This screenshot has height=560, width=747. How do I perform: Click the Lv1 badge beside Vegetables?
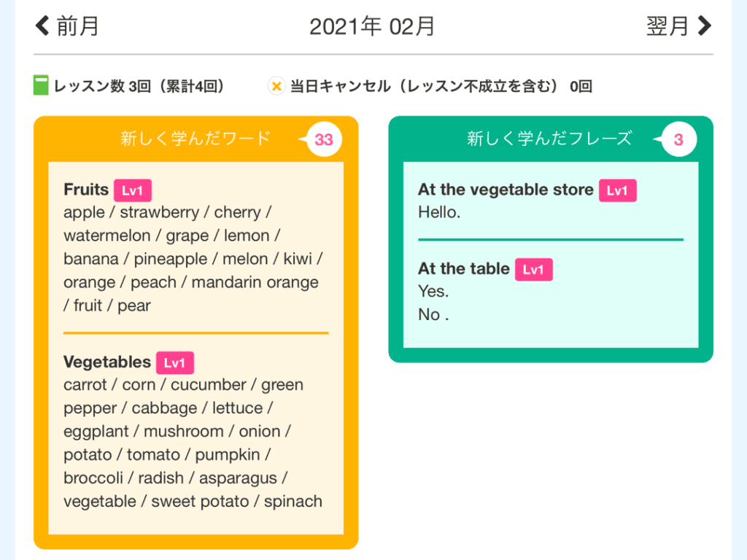(x=175, y=363)
